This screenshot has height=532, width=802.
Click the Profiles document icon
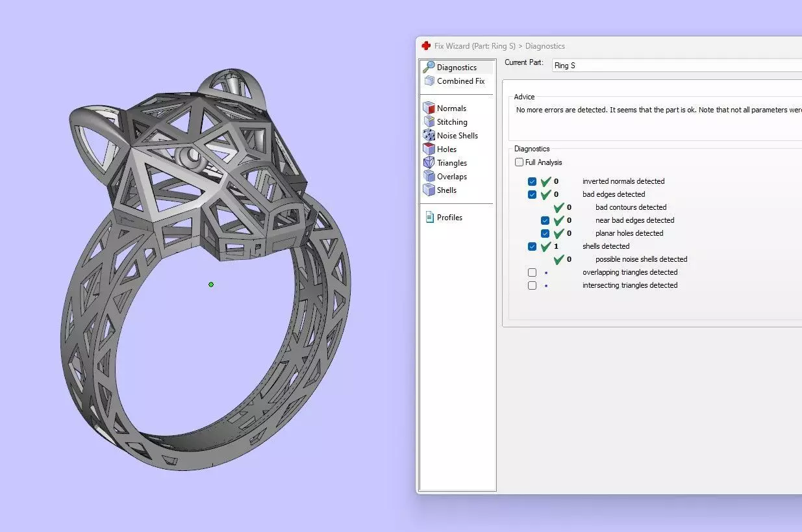(429, 217)
